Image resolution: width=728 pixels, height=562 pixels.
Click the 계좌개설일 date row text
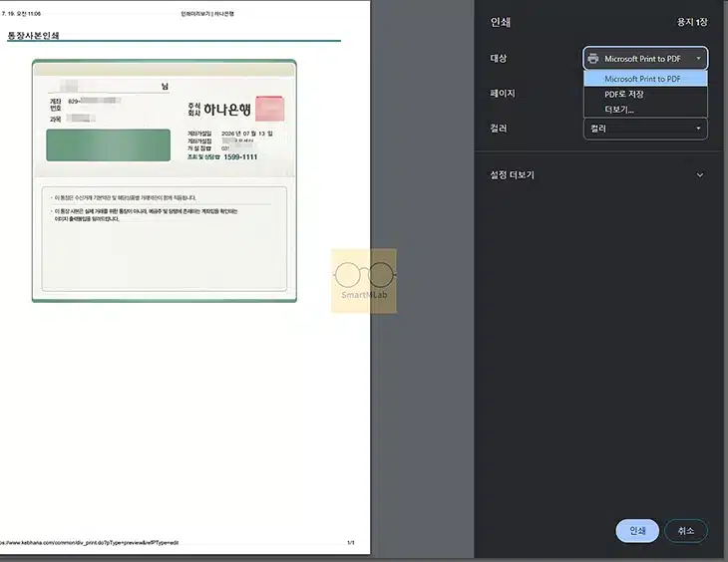point(229,134)
